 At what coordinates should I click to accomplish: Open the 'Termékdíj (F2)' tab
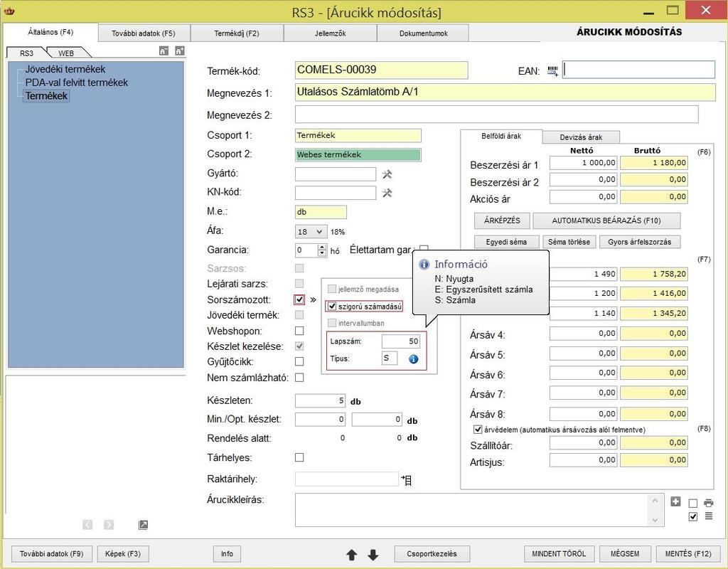pos(237,33)
